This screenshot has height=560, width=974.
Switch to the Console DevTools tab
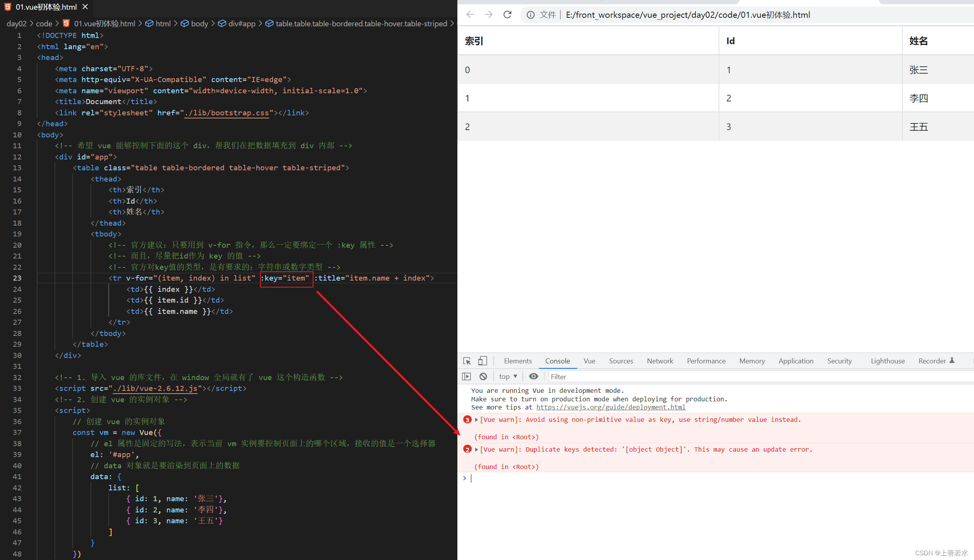(557, 361)
